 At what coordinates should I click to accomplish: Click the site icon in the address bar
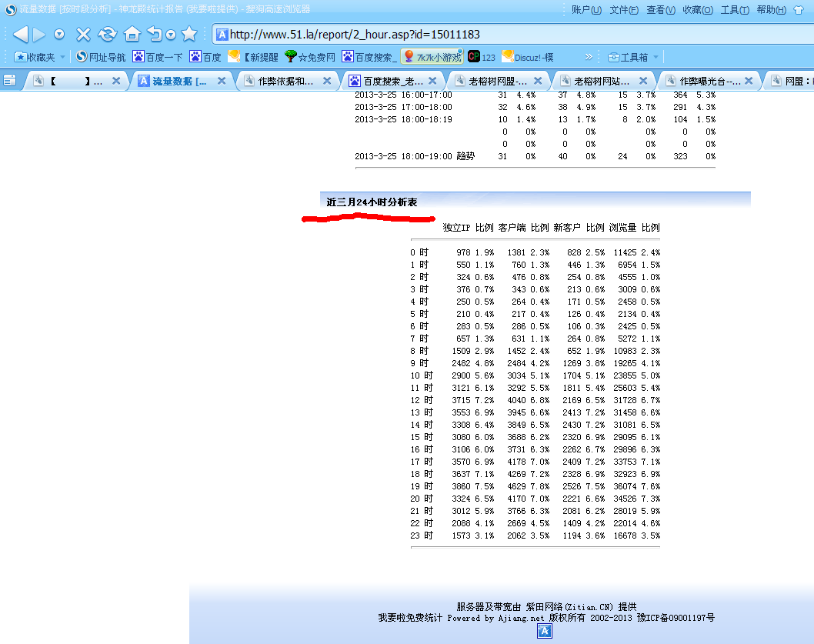(x=222, y=35)
